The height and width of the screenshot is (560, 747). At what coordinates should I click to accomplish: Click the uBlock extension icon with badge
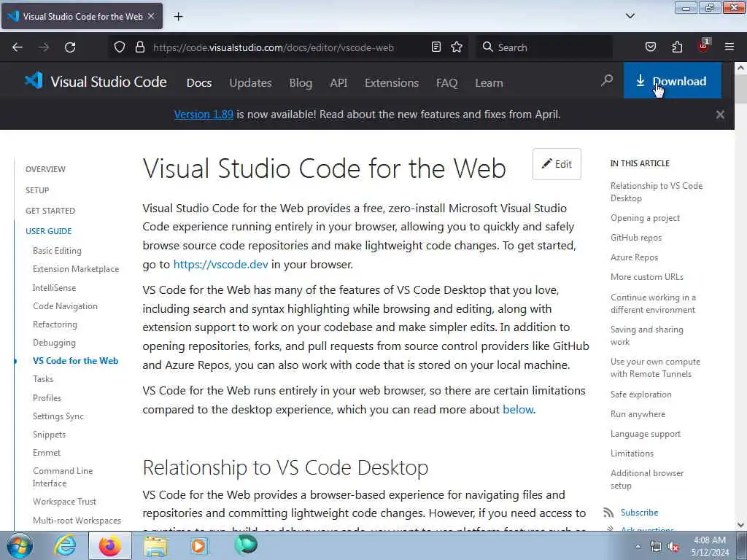704,46
